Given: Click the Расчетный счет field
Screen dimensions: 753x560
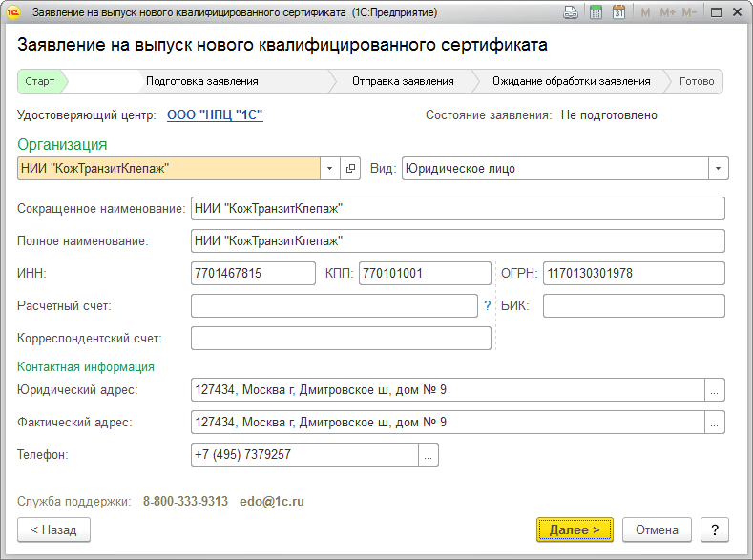Looking at the screenshot, I should [x=334, y=305].
